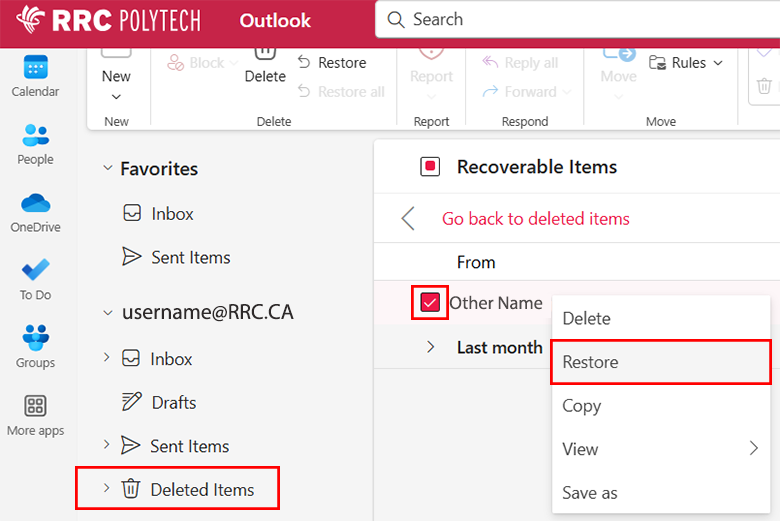Image resolution: width=780 pixels, height=521 pixels.
Task: Uncheck the Other Name message checkbox
Action: [x=430, y=303]
